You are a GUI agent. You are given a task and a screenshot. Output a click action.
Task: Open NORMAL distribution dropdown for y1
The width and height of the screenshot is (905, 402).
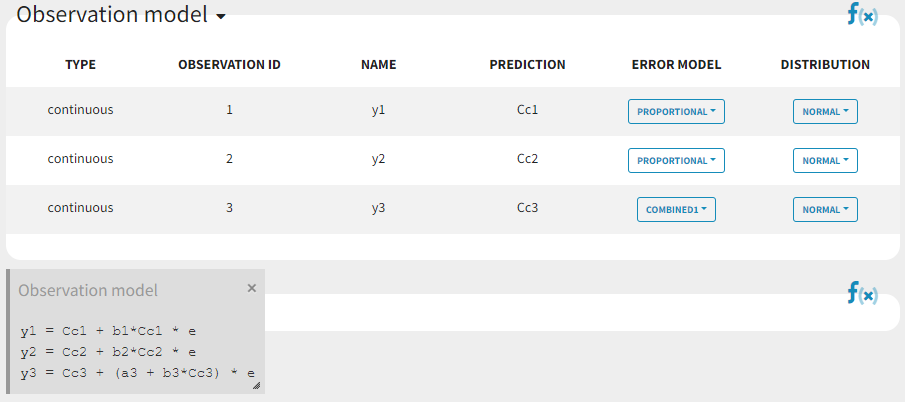(x=825, y=111)
